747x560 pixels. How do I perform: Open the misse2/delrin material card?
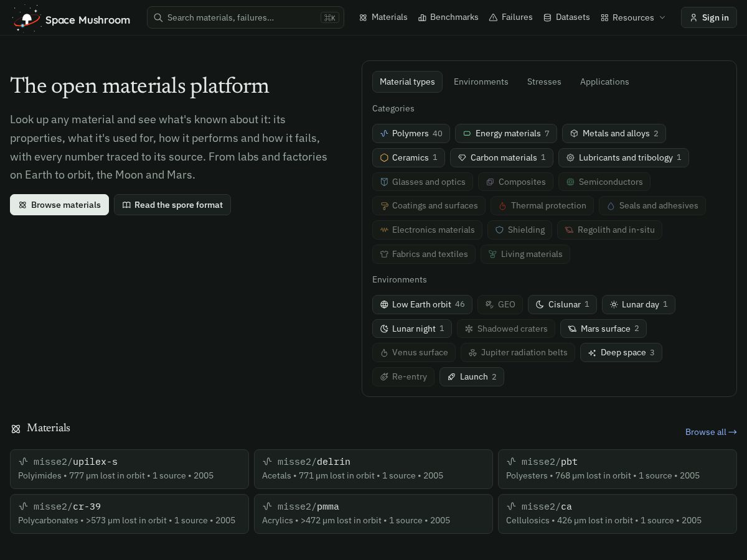click(374, 469)
